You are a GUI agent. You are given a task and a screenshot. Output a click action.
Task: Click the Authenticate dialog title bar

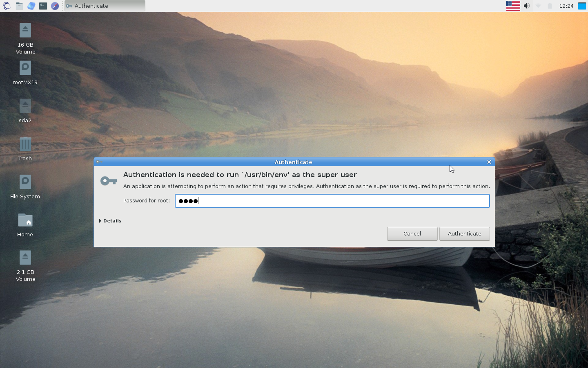click(294, 162)
